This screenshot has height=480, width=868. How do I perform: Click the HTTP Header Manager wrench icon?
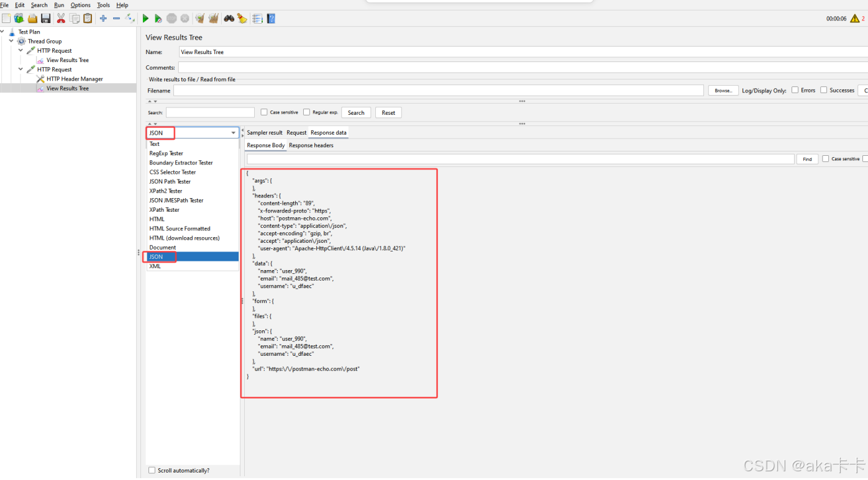(41, 79)
